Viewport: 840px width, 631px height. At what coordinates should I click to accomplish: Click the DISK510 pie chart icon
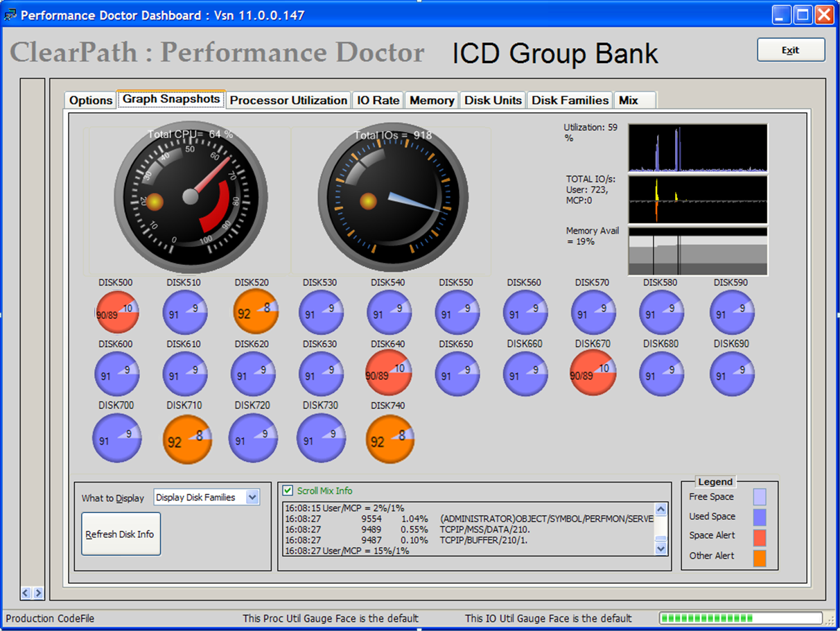pos(185,313)
